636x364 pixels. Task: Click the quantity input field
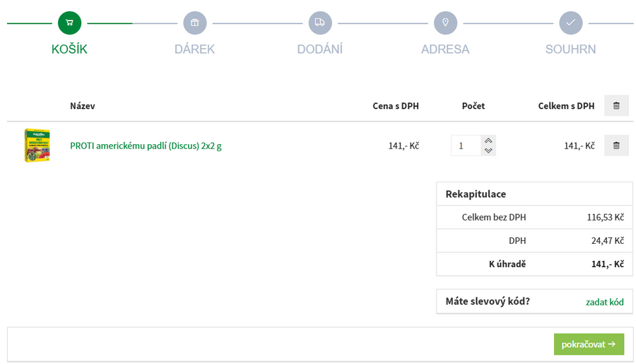coord(466,146)
